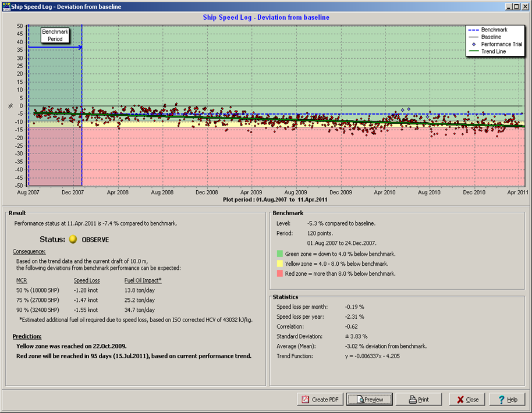Click the Performance Trial diamond legend entry

[495, 44]
